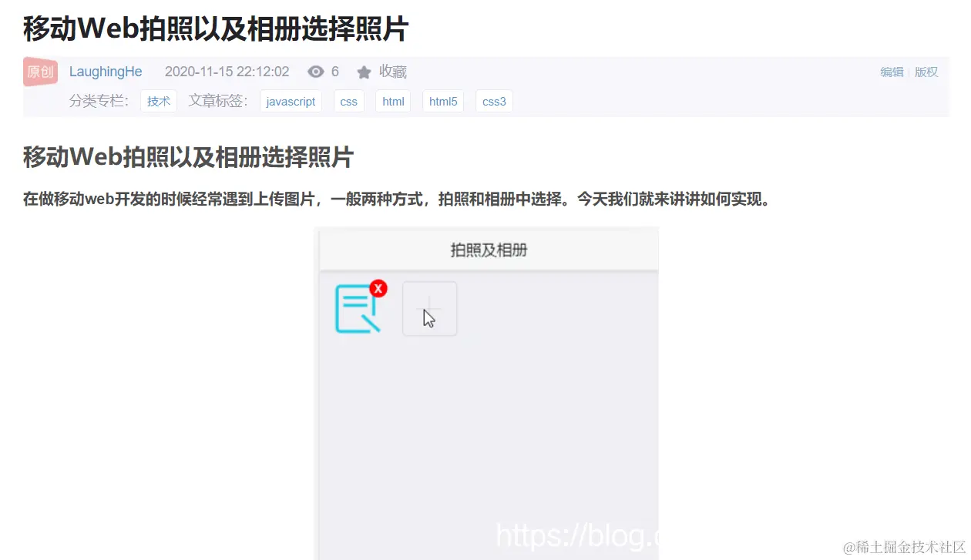Viewport: 971px width, 560px height.
Task: Click the blog URL watermark in the image
Action: click(x=578, y=535)
